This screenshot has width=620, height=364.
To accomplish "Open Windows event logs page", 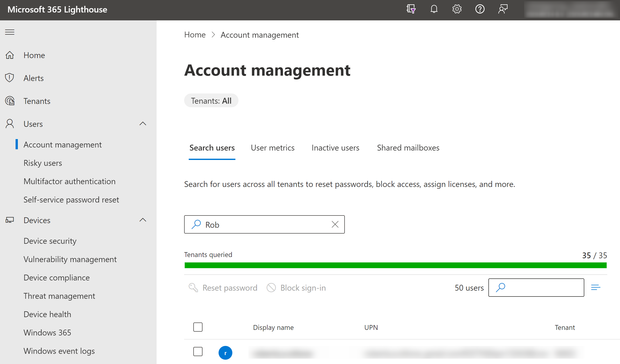I will coord(59,351).
